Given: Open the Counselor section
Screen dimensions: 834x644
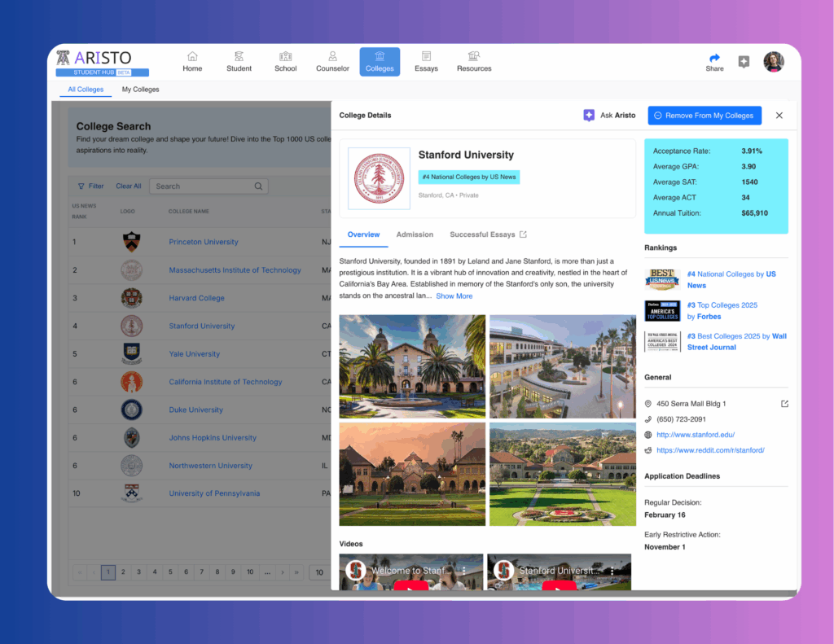Looking at the screenshot, I should tap(332, 62).
